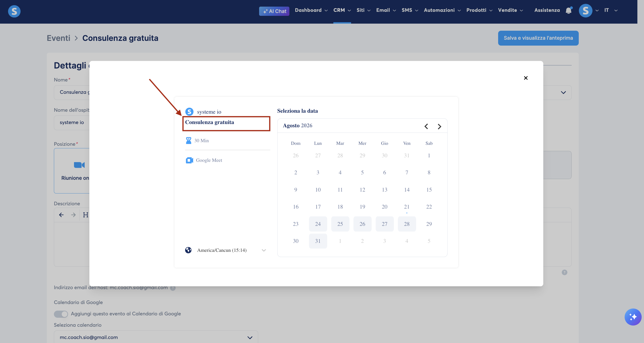Expand the dropdown chevron at right of form
The width and height of the screenshot is (644, 343).
click(563, 92)
